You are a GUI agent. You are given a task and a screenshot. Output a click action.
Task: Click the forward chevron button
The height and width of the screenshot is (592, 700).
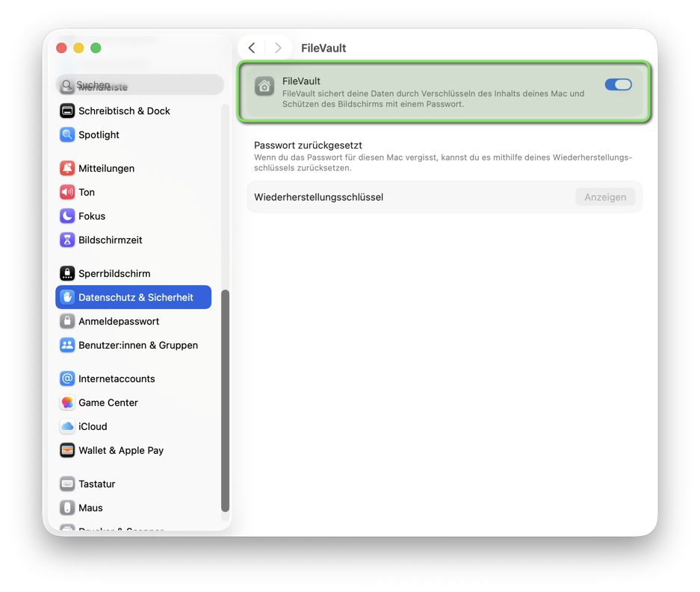click(x=278, y=48)
